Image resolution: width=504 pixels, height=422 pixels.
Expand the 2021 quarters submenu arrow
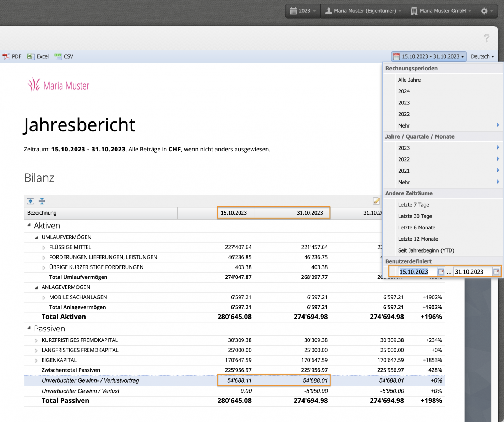[x=498, y=171]
